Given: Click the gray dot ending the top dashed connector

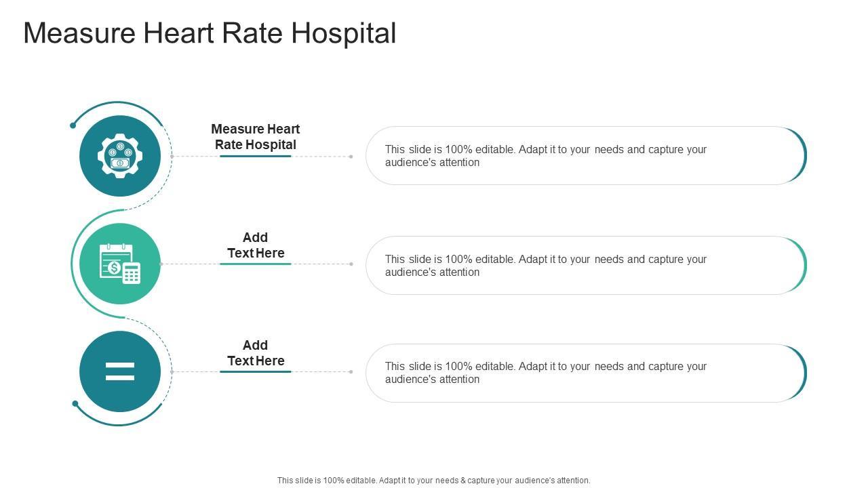Looking at the screenshot, I should pos(351,157).
